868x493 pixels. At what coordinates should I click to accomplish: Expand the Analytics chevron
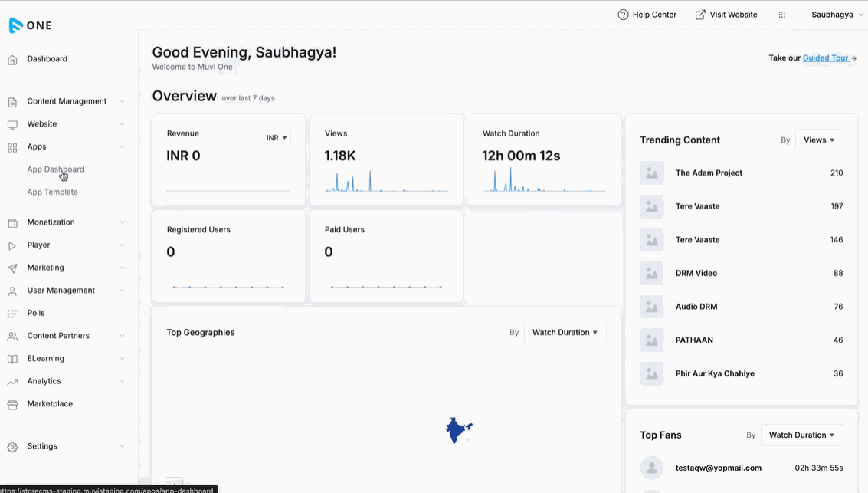[123, 381]
